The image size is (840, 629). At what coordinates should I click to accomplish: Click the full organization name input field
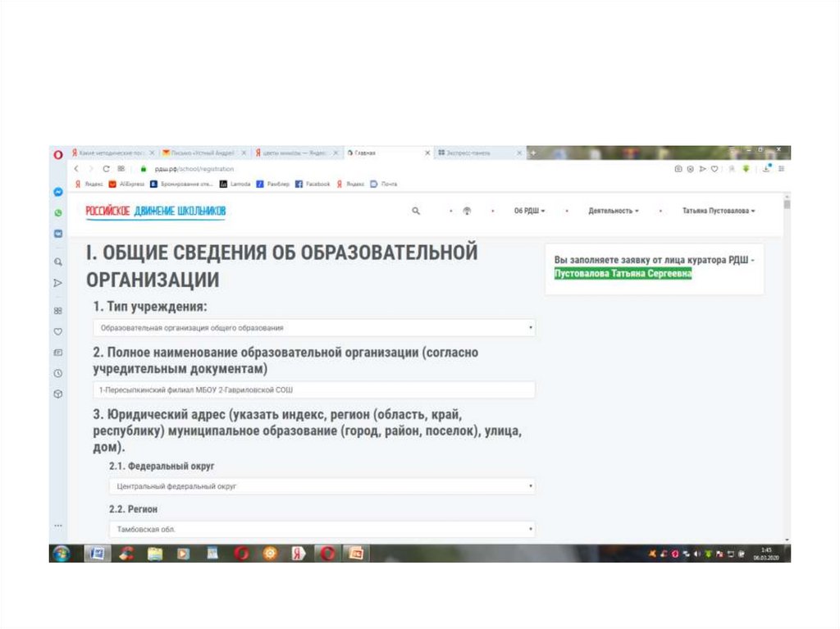click(314, 390)
